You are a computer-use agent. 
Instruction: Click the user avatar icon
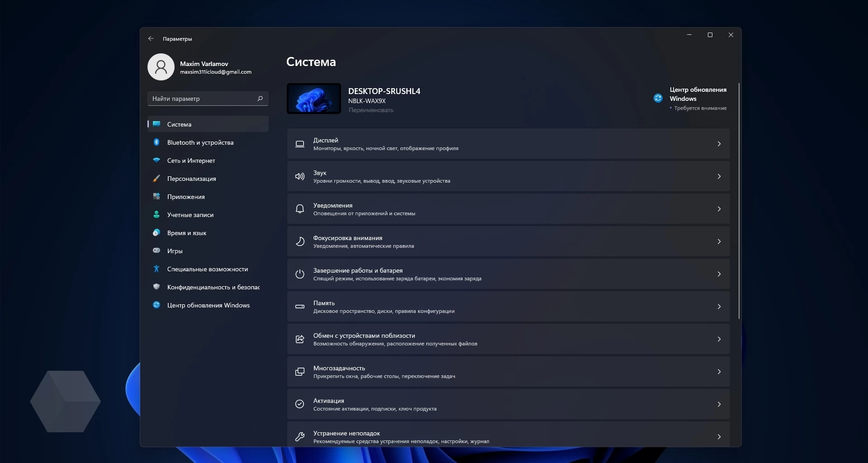click(161, 67)
